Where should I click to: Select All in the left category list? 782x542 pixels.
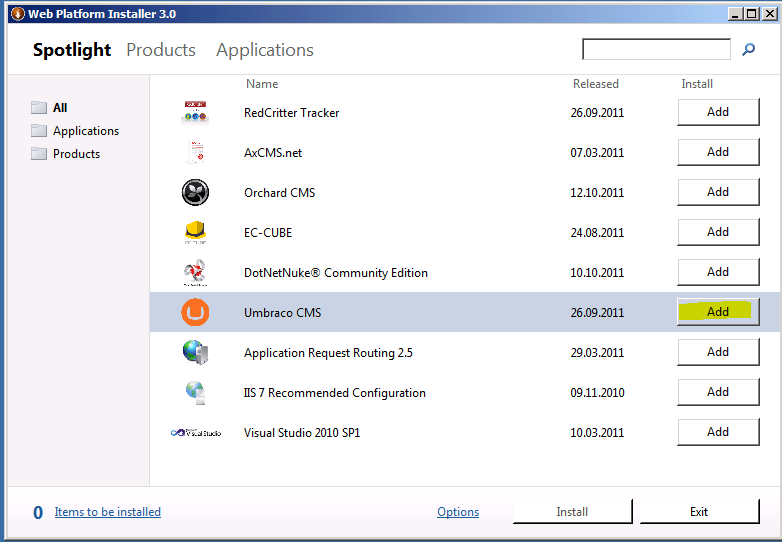[60, 108]
